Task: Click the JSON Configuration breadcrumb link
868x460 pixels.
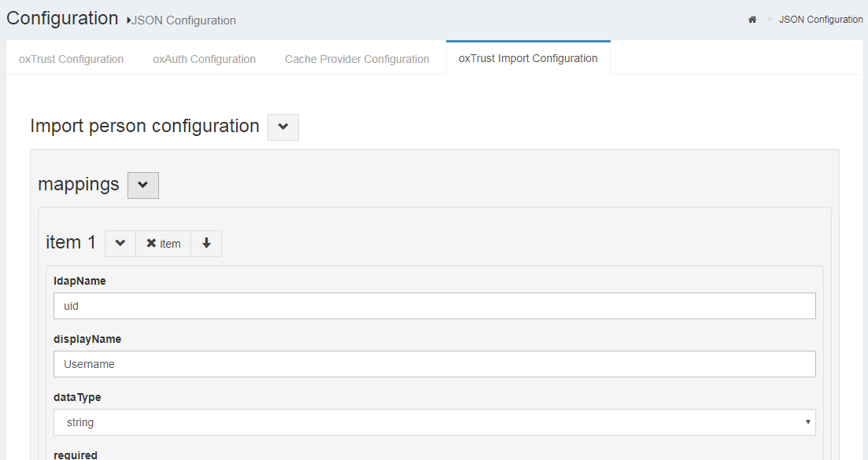Action: tap(821, 20)
